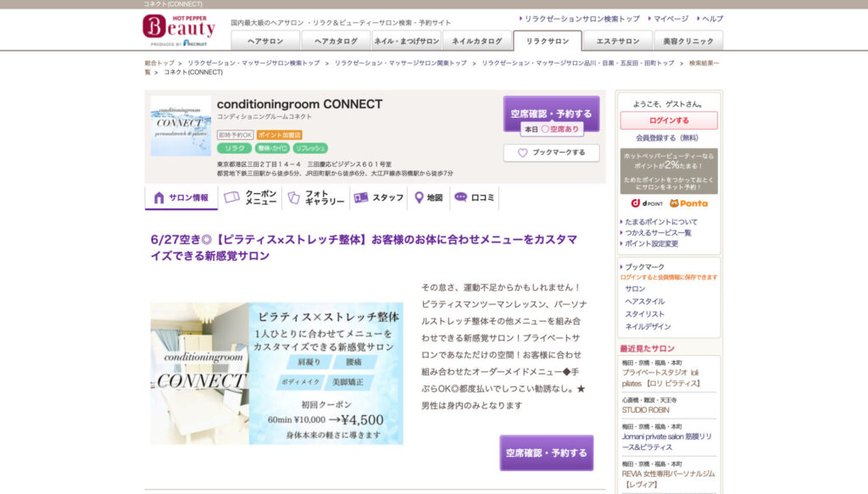Viewport: 868px width, 494px height.
Task: Open the 美容クリニック tab
Action: pyautogui.click(x=688, y=41)
